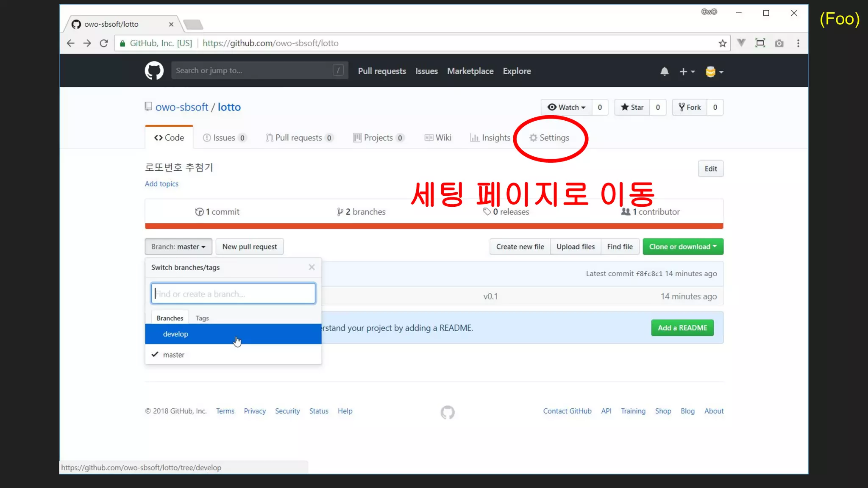Click the Fork count number
The width and height of the screenshot is (868, 488).
tap(715, 107)
